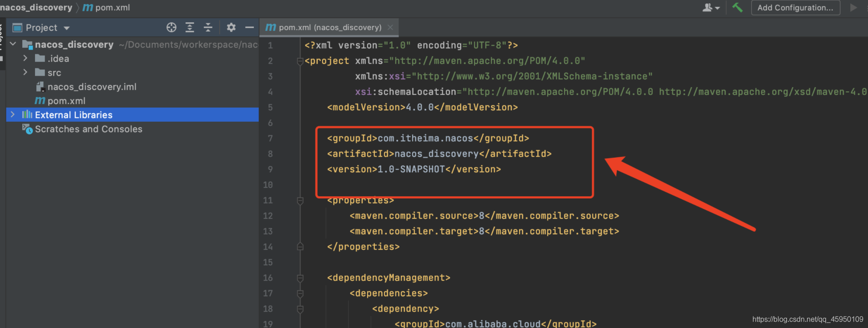Image resolution: width=868 pixels, height=328 pixels.
Task: Click line number 10 in gutter
Action: click(268, 185)
